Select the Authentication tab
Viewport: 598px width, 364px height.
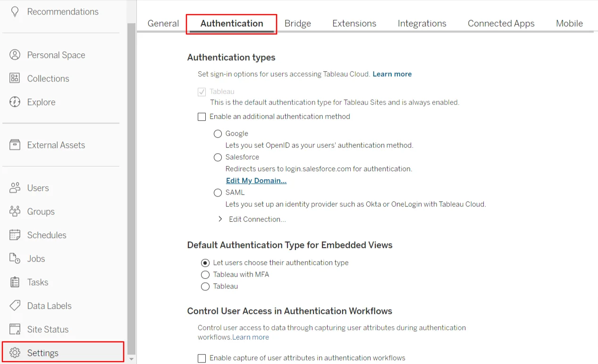[x=232, y=23]
